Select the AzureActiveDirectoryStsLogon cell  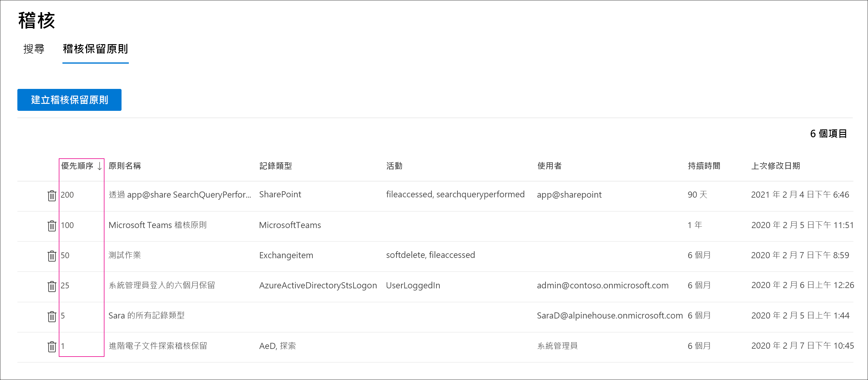click(318, 285)
